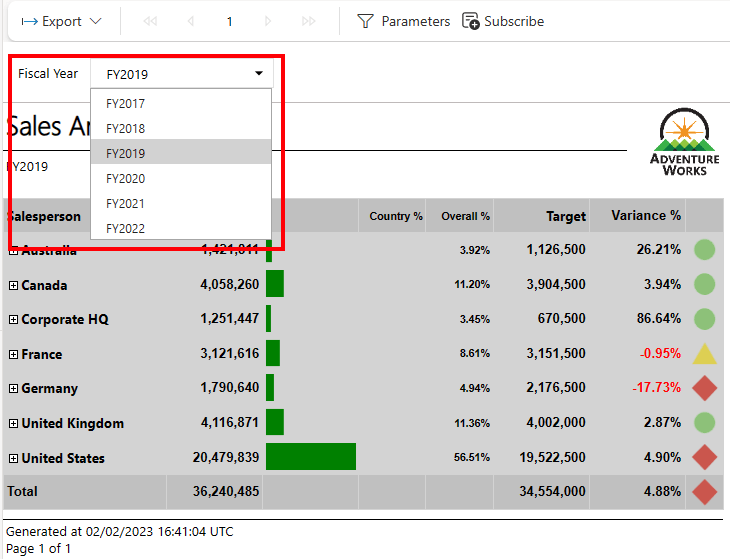Image resolution: width=730 pixels, height=559 pixels.
Task: Click Subscribe to this report
Action: point(503,21)
